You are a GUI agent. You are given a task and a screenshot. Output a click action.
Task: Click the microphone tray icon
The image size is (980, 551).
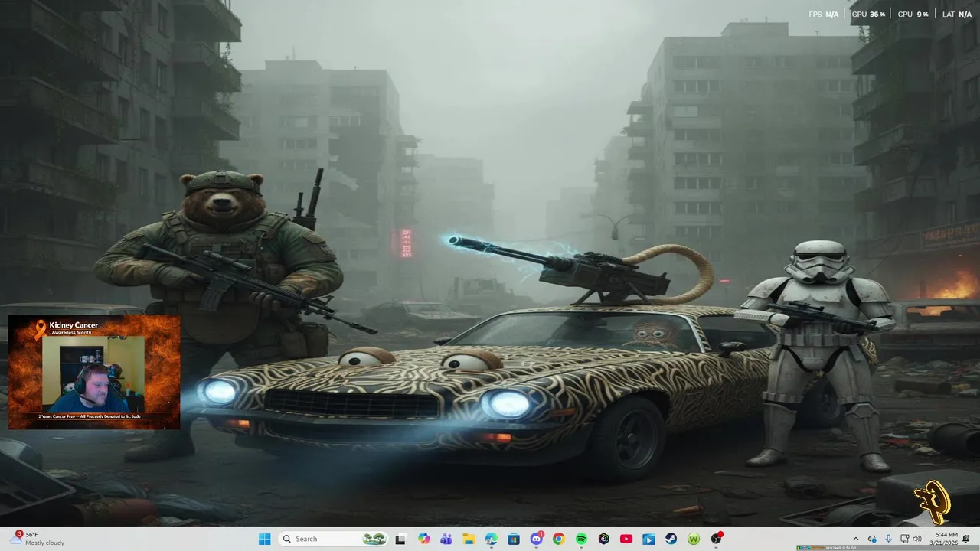point(888,539)
